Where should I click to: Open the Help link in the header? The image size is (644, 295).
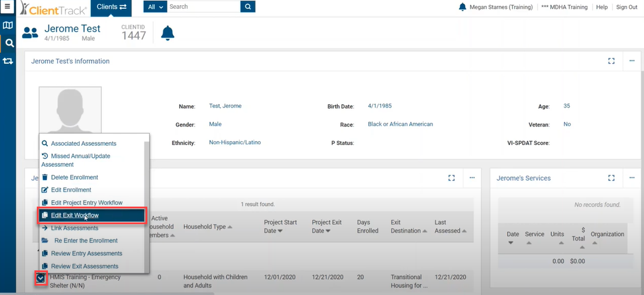(601, 7)
